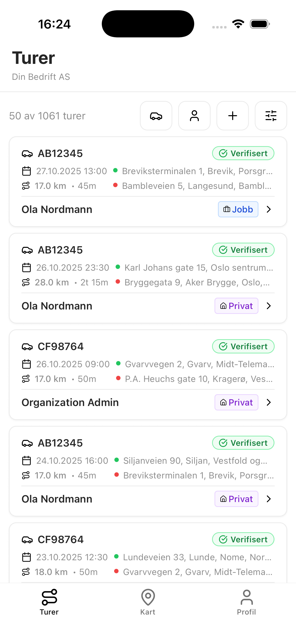Expand the 26.10.2025 23:30 trip chevron

(x=269, y=306)
